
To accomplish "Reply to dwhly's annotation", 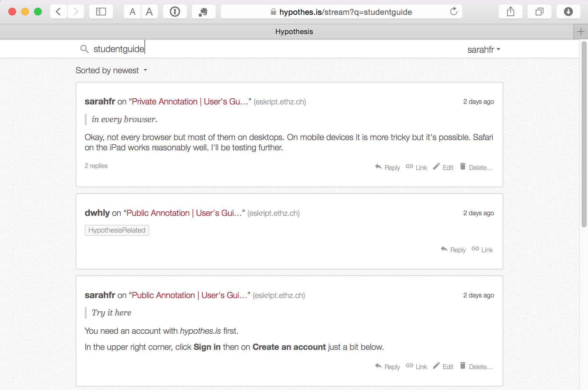I will [453, 250].
